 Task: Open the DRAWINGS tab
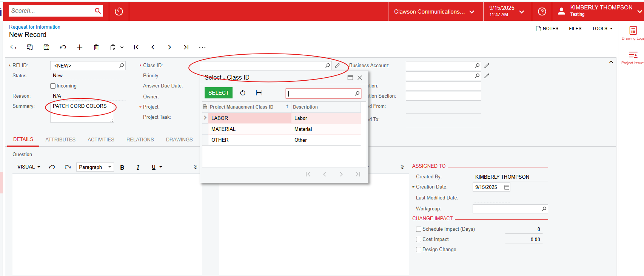click(179, 140)
